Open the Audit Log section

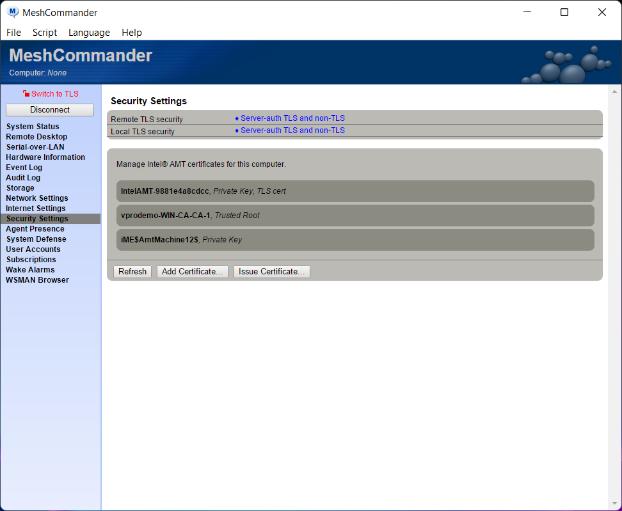click(23, 177)
